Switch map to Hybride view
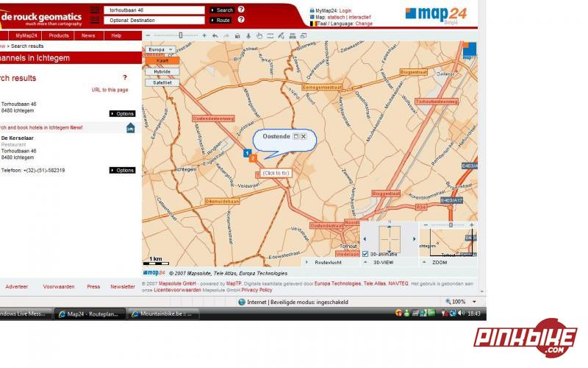The width and height of the screenshot is (588, 368). (x=162, y=71)
